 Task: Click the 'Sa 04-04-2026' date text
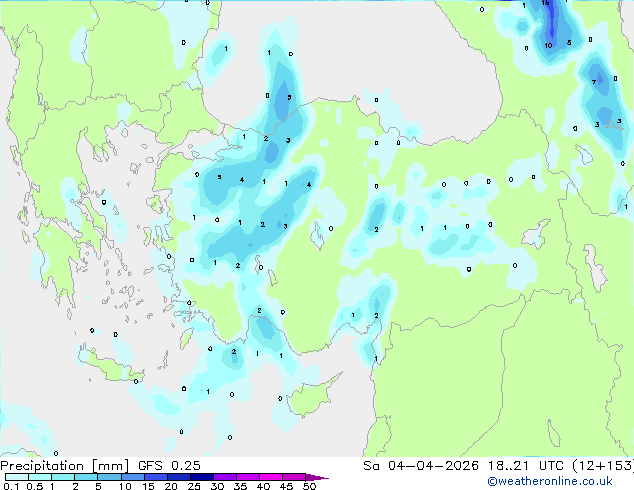click(421, 466)
